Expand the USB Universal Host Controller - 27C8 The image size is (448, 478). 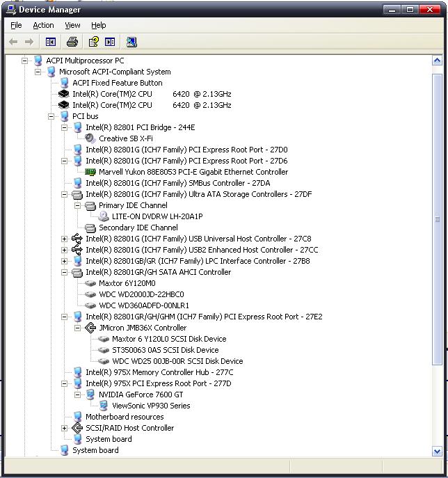pyautogui.click(x=64, y=239)
